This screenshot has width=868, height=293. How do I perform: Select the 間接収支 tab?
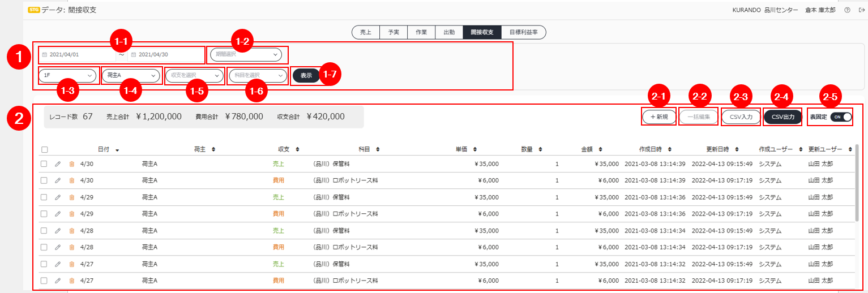pos(482,32)
